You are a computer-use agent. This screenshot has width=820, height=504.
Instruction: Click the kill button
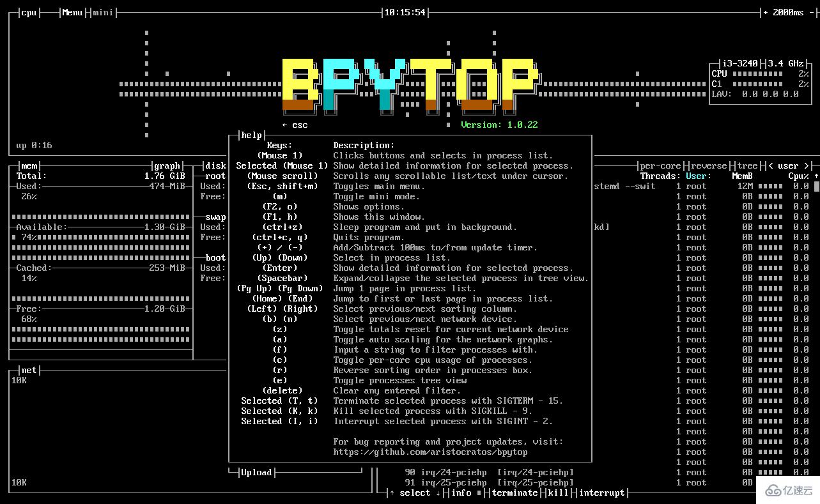(558, 493)
